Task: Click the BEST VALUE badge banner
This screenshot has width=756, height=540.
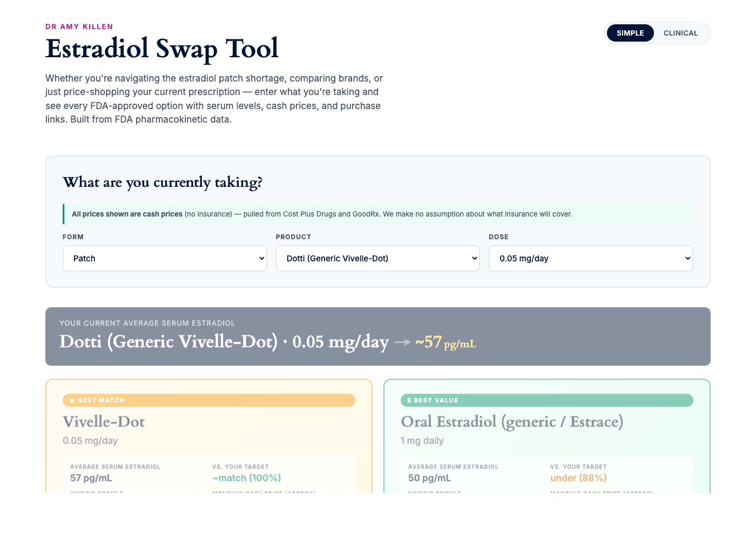Action: coord(547,400)
